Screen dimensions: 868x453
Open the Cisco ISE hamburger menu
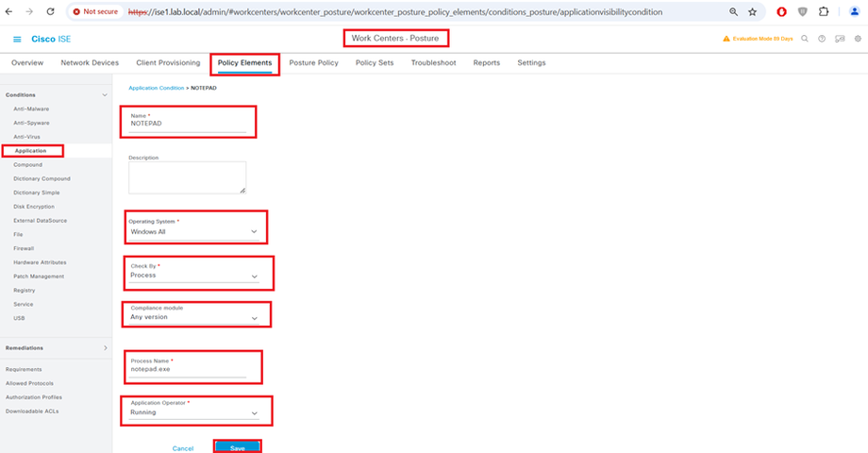[x=17, y=40]
